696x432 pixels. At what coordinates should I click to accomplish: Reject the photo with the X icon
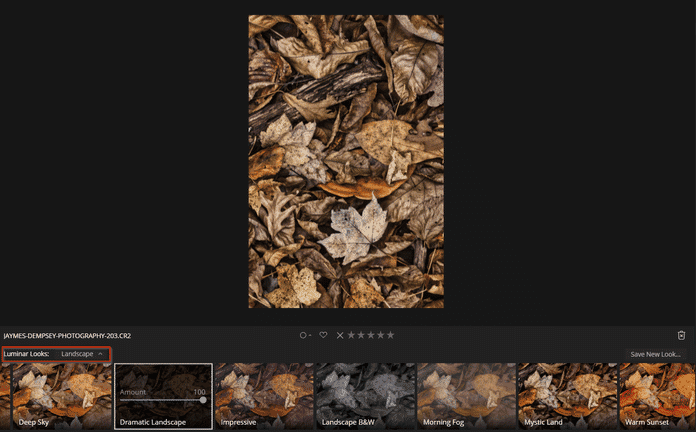pyautogui.click(x=340, y=335)
